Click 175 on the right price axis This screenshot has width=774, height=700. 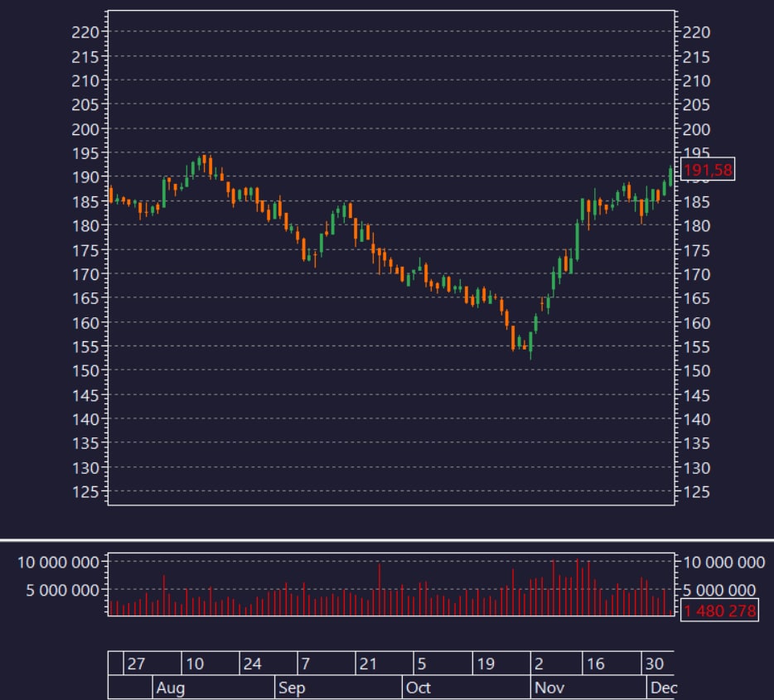[696, 251]
